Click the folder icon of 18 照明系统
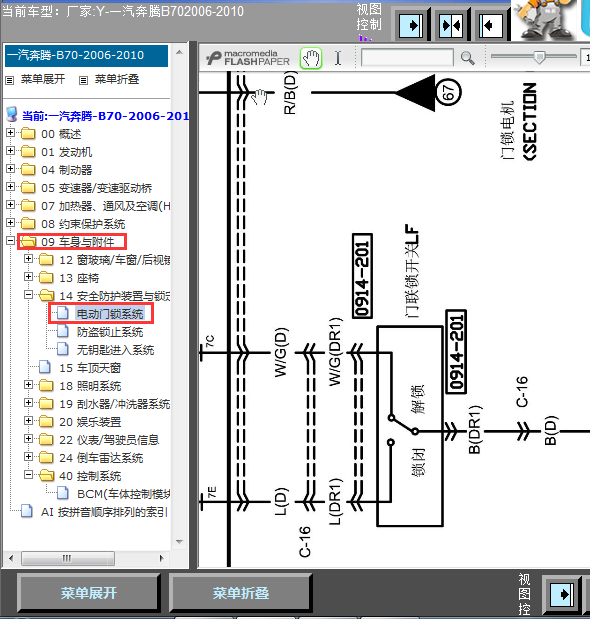 46,385
